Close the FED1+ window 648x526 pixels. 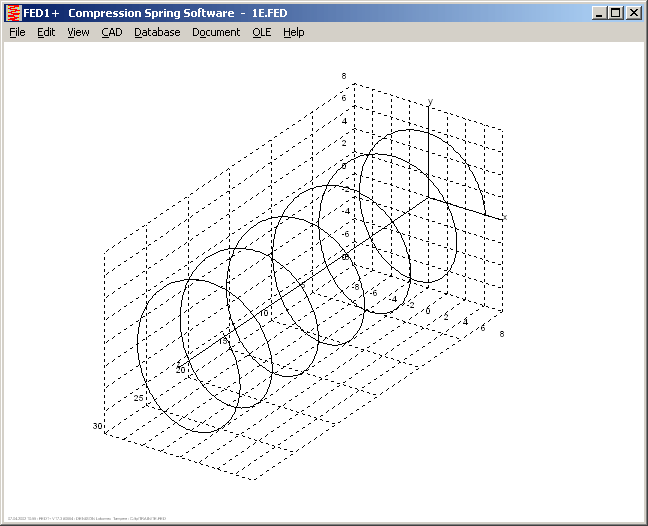click(x=633, y=13)
